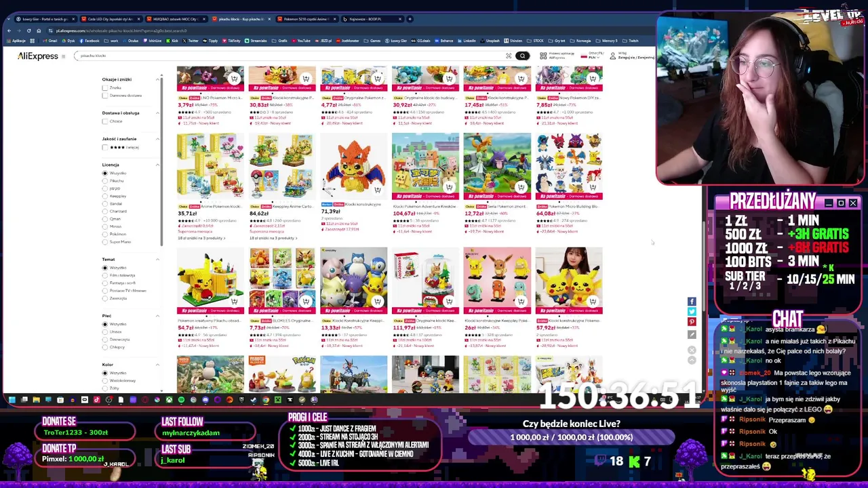This screenshot has width=868, height=488.
Task: Click the AliExpress logo
Action: tap(38, 56)
